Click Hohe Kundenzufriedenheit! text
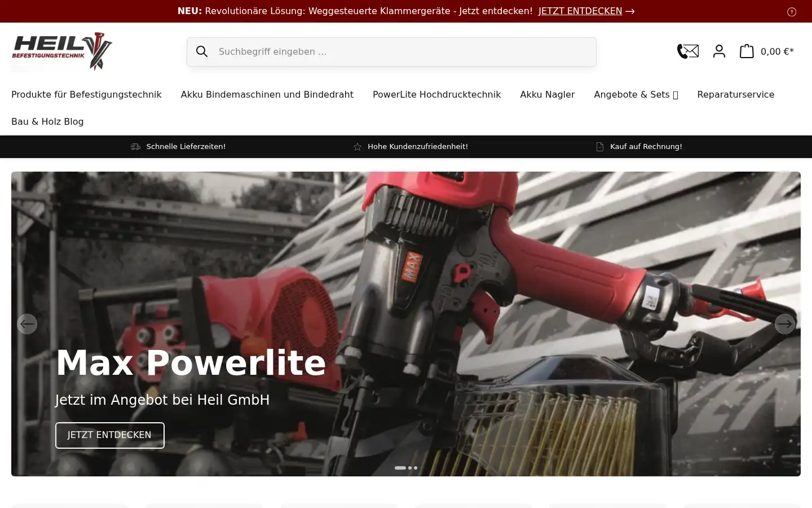Image resolution: width=812 pixels, height=508 pixels. click(x=418, y=147)
